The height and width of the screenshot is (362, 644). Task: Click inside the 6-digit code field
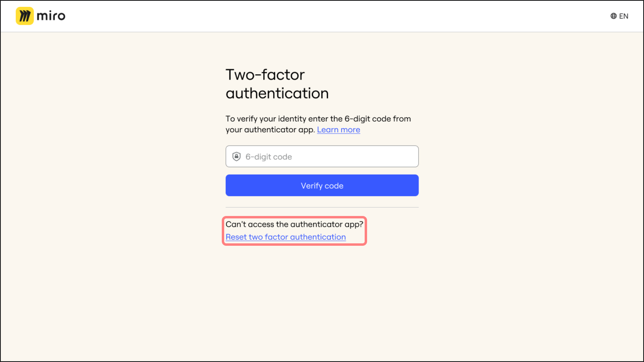pyautogui.click(x=322, y=156)
